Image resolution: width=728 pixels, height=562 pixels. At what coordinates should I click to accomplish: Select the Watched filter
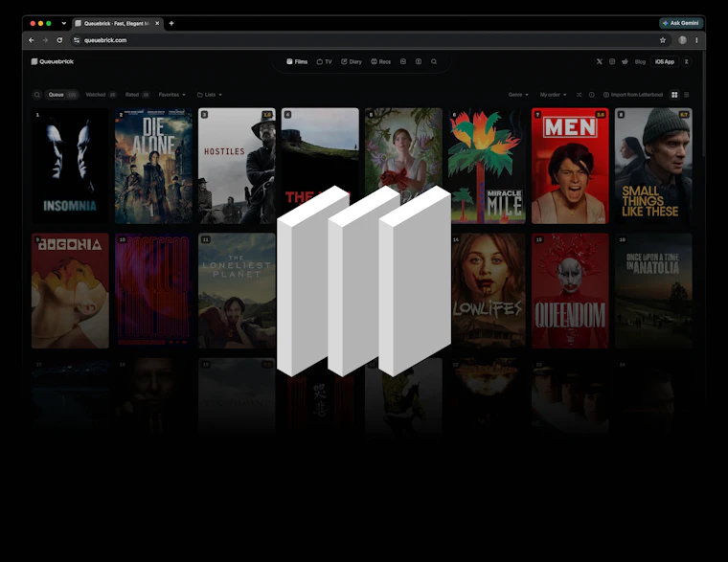coord(101,95)
